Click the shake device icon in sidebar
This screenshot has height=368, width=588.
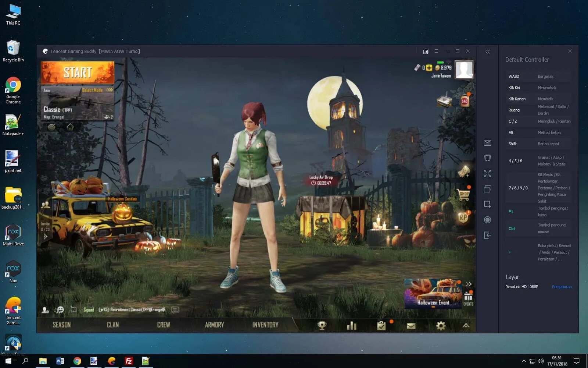point(488,158)
